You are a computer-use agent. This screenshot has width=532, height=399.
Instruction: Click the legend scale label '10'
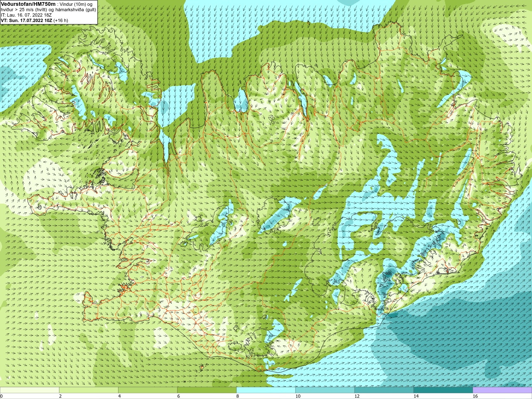coord(298,396)
